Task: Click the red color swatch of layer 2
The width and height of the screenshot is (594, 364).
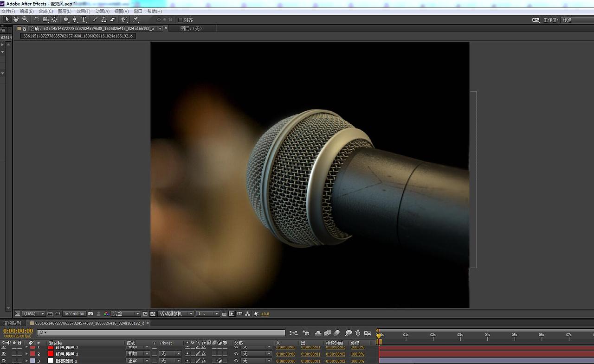Action: pos(51,354)
